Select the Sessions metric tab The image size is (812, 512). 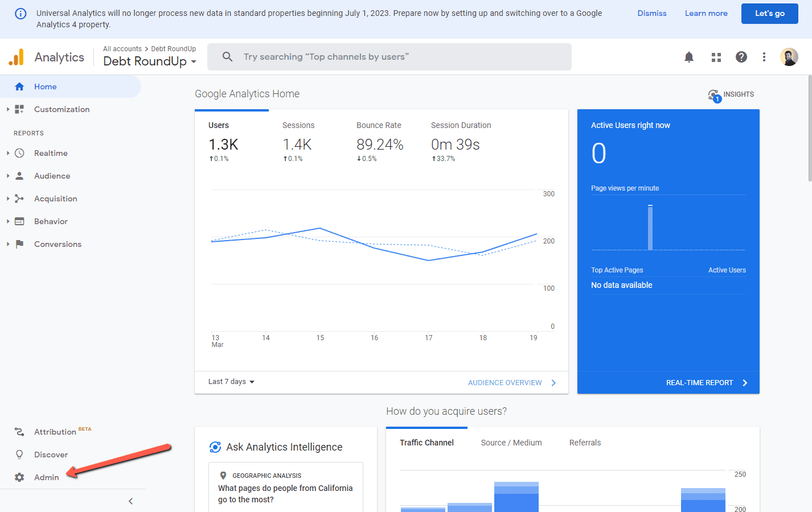[305, 142]
